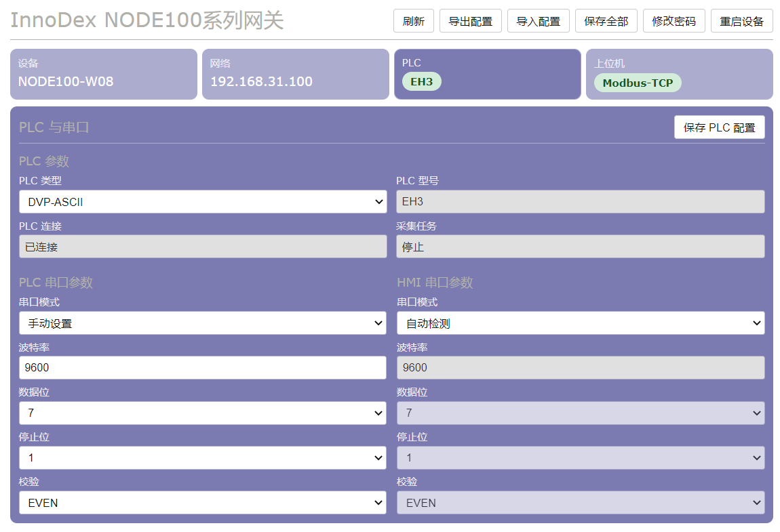Click the HMI 串口参数 subheading

[435, 283]
